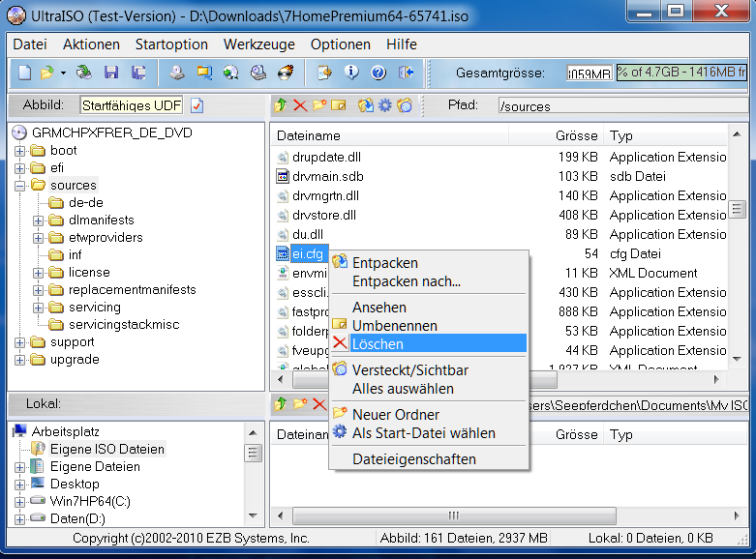Viewport: 756px width, 559px height.
Task: Collapse the sources folder tree node
Action: pos(19,186)
